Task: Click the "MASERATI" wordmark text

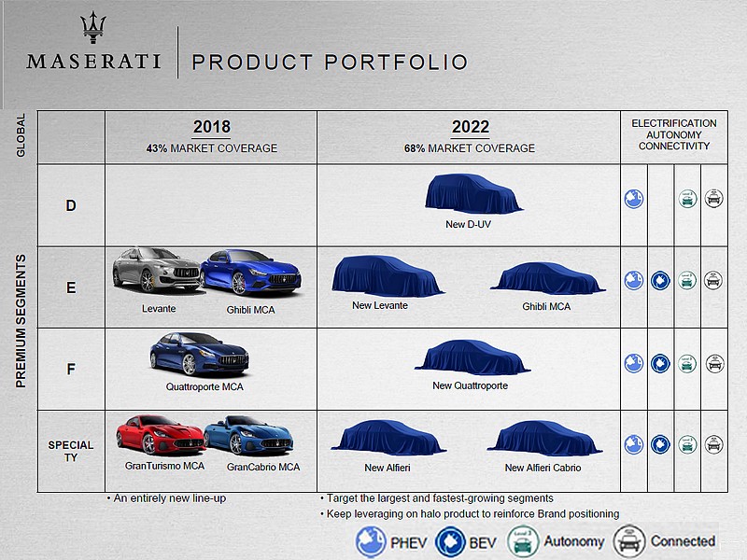Action: pyautogui.click(x=93, y=62)
